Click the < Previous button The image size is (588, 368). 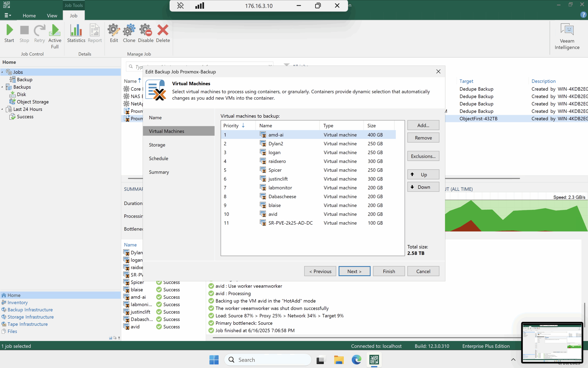tap(320, 271)
